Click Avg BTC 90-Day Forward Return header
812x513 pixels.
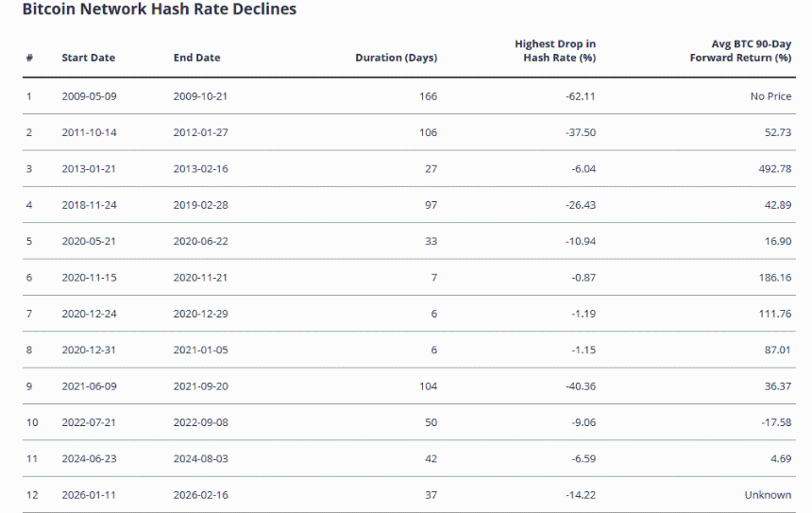pos(740,51)
